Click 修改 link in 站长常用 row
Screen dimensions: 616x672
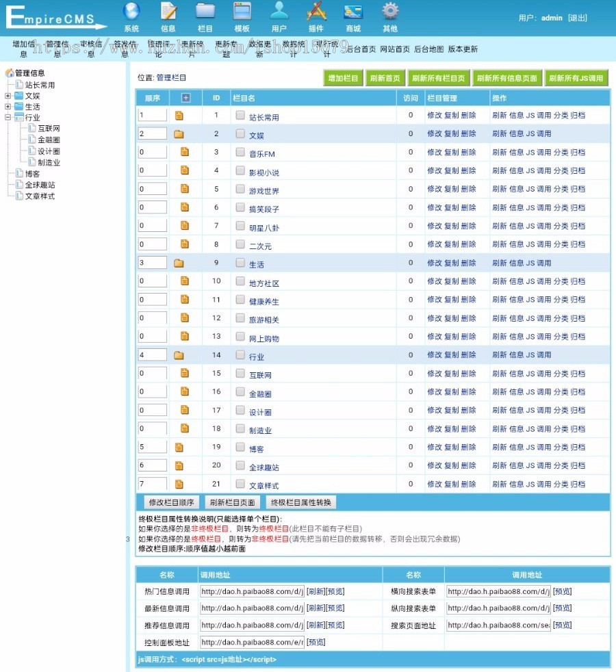pyautogui.click(x=434, y=115)
